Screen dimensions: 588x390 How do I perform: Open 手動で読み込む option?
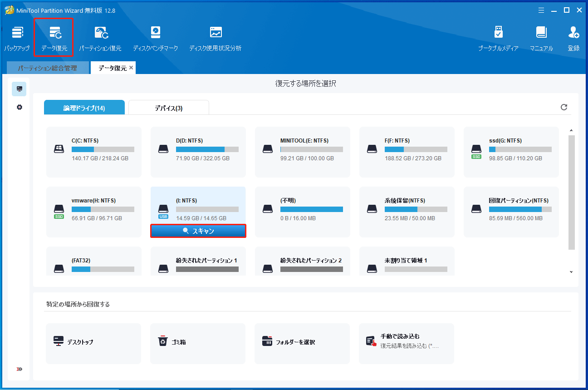(407, 344)
